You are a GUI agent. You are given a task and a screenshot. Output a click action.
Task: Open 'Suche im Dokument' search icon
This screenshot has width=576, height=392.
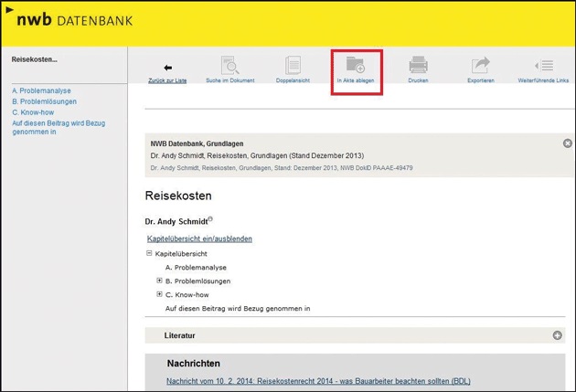[x=230, y=66]
